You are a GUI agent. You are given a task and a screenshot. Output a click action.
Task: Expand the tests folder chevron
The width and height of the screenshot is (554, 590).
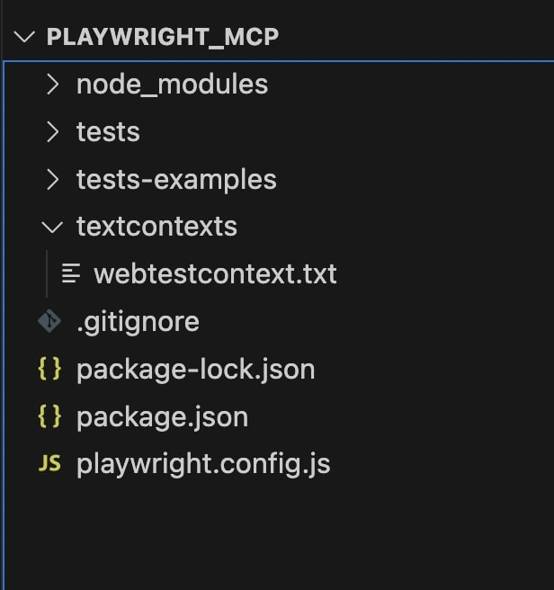coord(52,132)
